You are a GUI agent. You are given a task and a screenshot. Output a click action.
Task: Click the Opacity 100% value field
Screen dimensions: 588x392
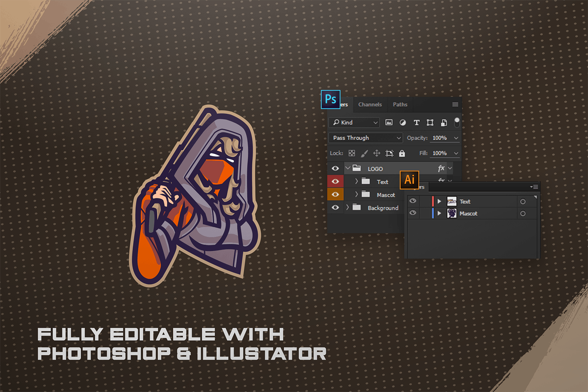click(x=439, y=138)
